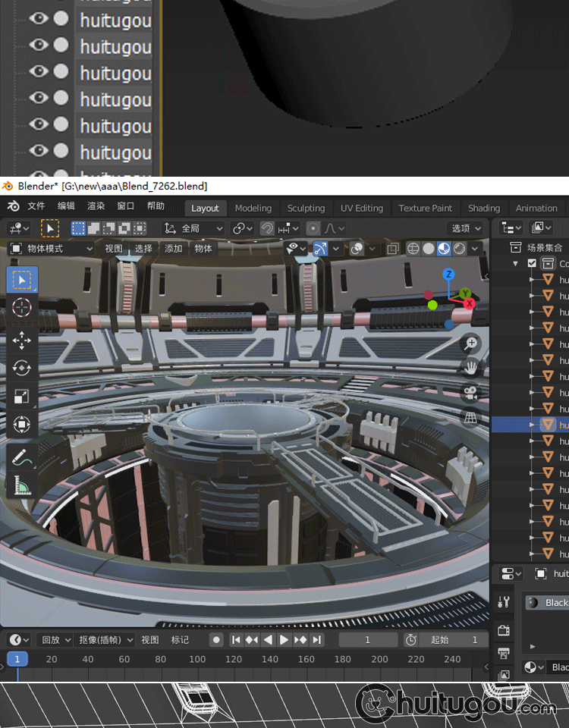The width and height of the screenshot is (569, 728).
Task: Enable proportional editing toggle
Action: [x=313, y=228]
